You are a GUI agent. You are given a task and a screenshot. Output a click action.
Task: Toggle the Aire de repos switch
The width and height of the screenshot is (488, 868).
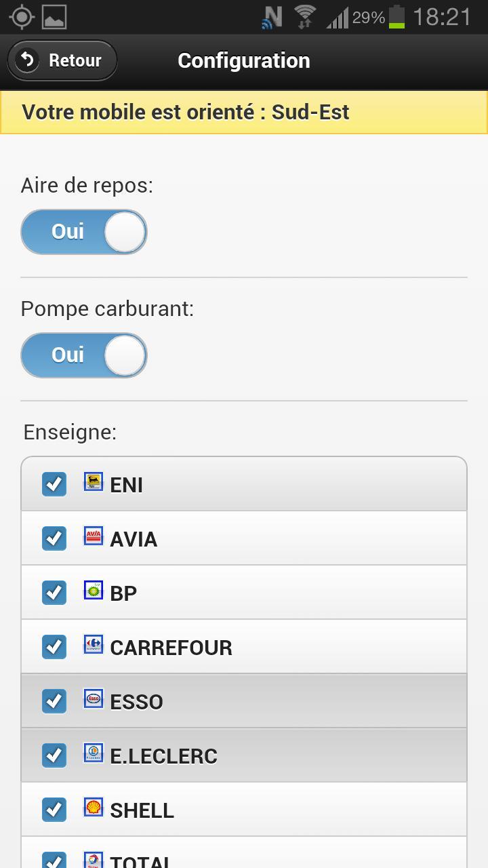click(x=84, y=232)
